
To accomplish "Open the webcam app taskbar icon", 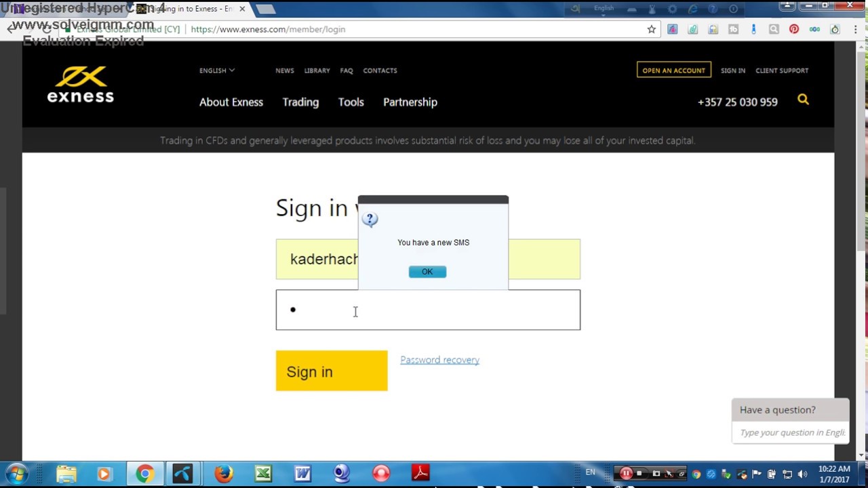I will pos(342,473).
